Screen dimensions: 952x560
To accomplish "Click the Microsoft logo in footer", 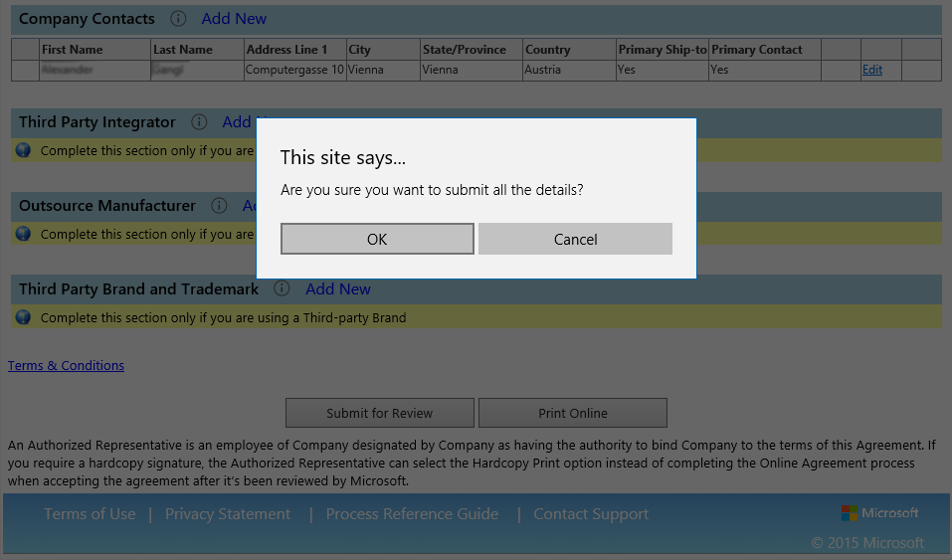I will [x=878, y=513].
